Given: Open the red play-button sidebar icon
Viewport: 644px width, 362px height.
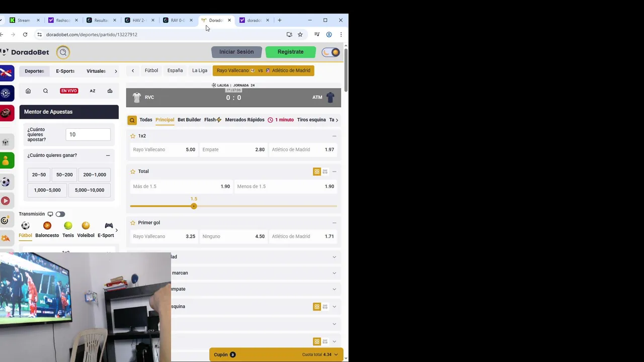Looking at the screenshot, I should click(6, 201).
